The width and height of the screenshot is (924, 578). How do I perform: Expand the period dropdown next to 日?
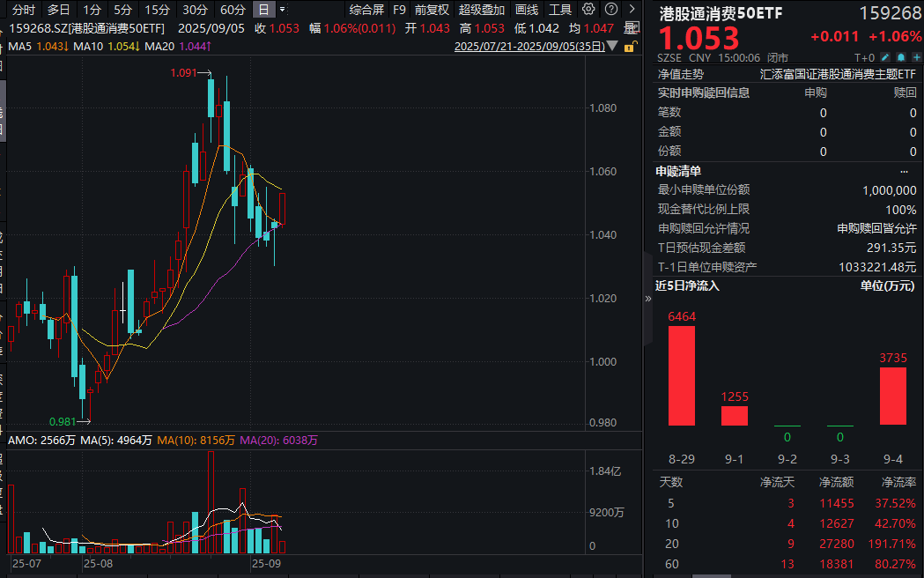pyautogui.click(x=282, y=10)
